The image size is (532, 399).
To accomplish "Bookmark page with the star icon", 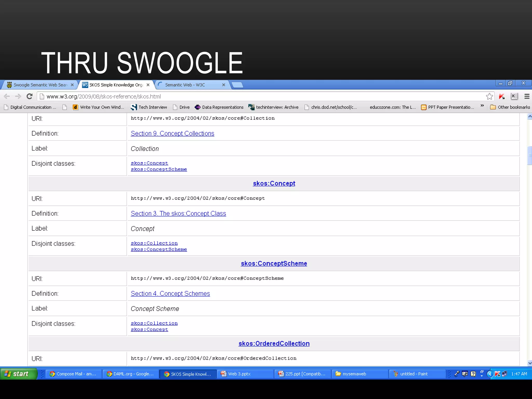I will (489, 96).
